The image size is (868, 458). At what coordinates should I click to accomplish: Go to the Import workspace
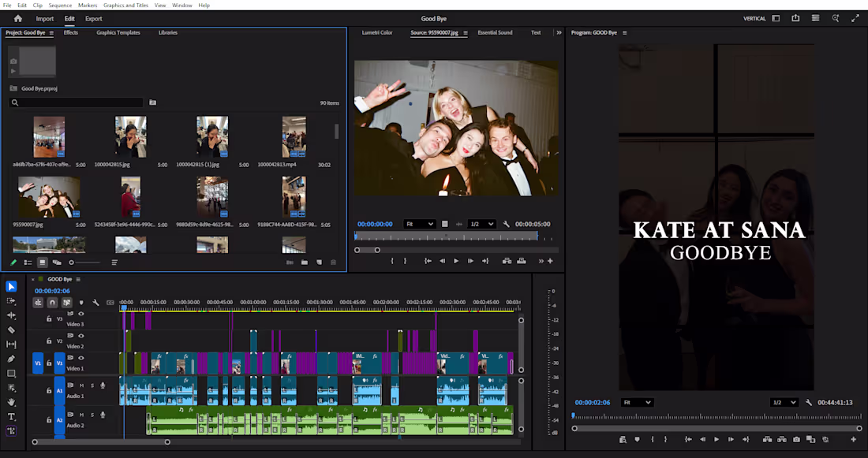point(45,18)
